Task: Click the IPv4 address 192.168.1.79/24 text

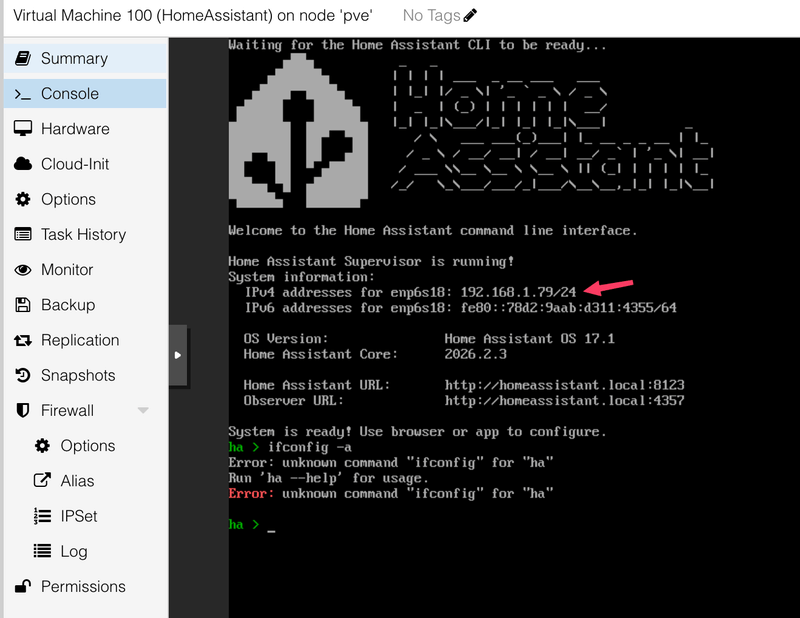Action: 518,292
